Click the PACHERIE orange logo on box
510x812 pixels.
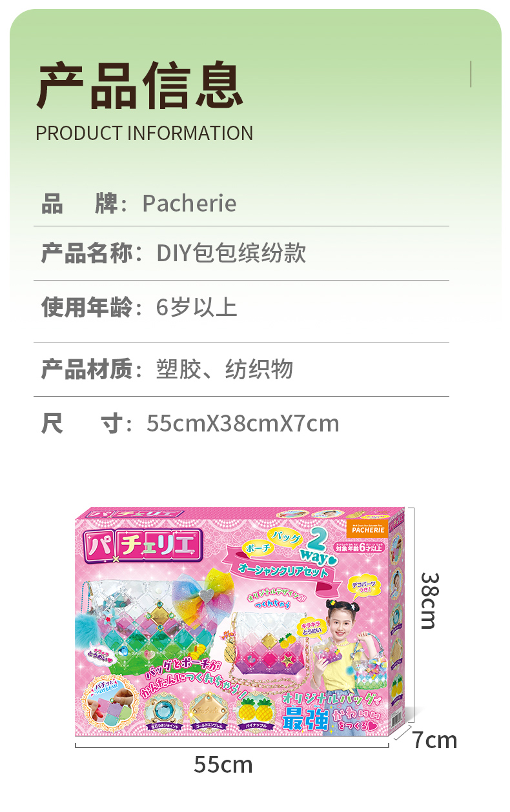[369, 527]
